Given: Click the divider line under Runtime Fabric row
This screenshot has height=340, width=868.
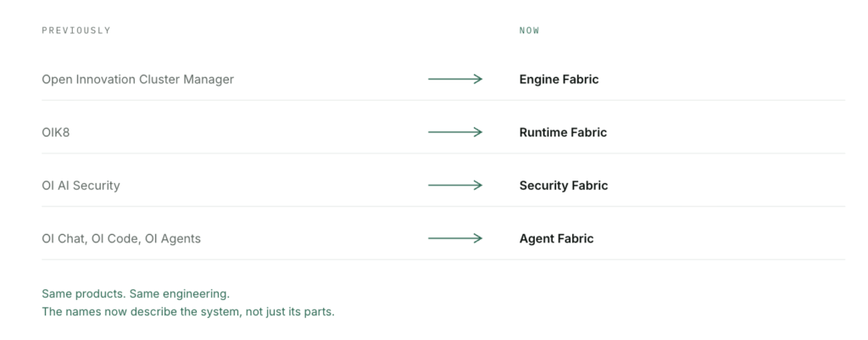Looking at the screenshot, I should click(x=442, y=153).
